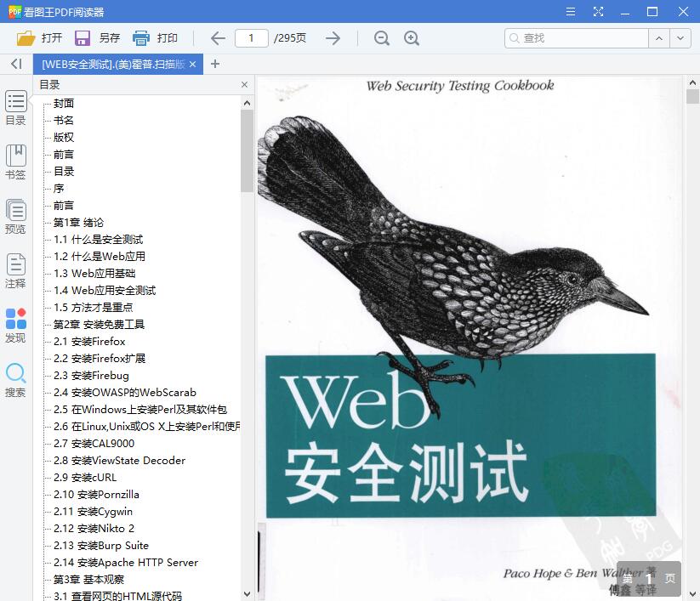700x601 pixels.
Task: Open section 1.1 什么是安全测试
Action: click(x=98, y=239)
